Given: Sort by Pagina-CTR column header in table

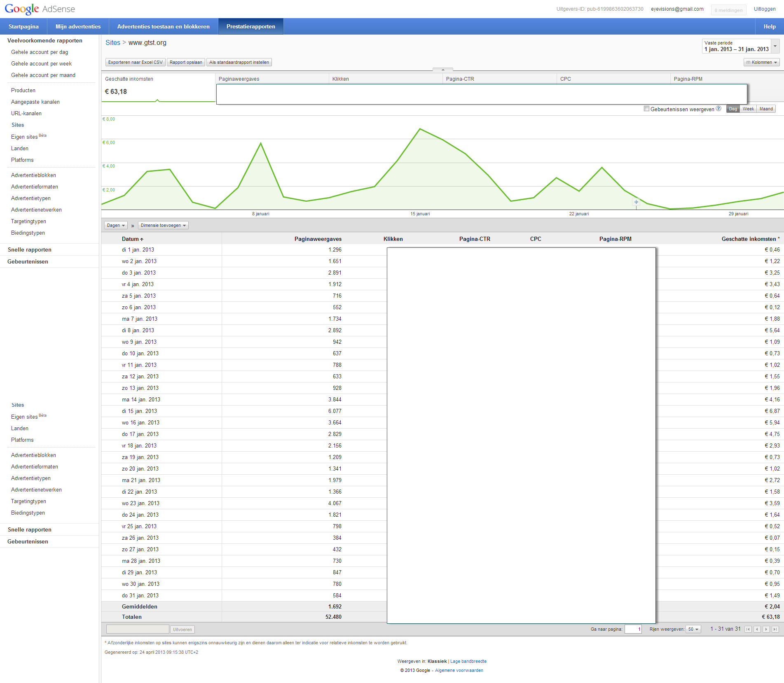Looking at the screenshot, I should (x=475, y=239).
